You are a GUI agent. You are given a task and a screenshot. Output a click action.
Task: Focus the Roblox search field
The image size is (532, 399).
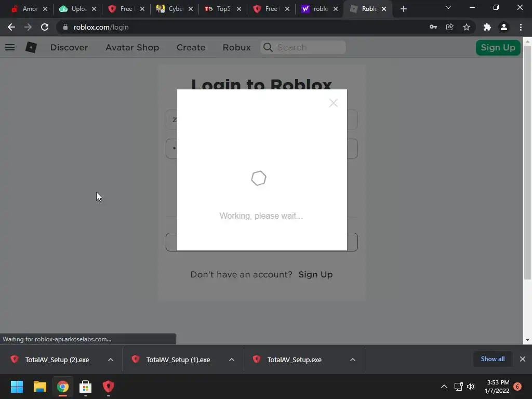point(303,47)
